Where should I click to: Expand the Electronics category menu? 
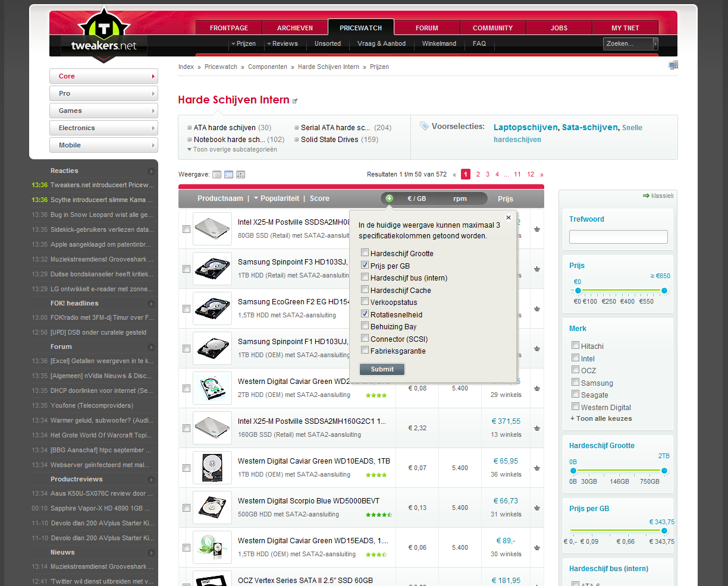[103, 128]
